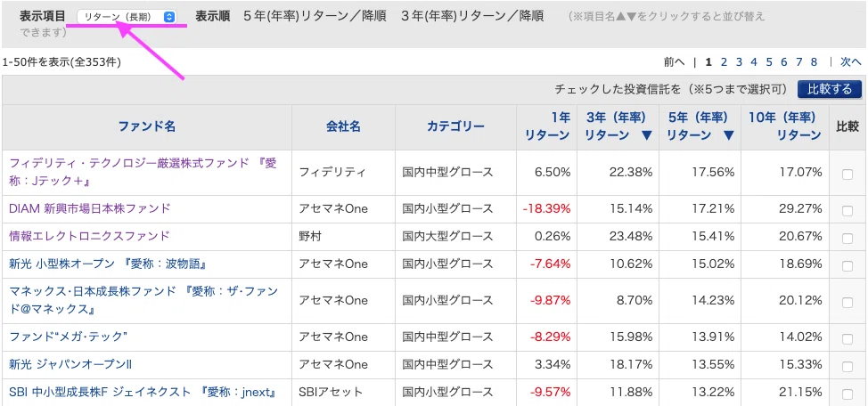Jump to page 8 of results
This screenshot has height=406, width=868.
coord(814,62)
